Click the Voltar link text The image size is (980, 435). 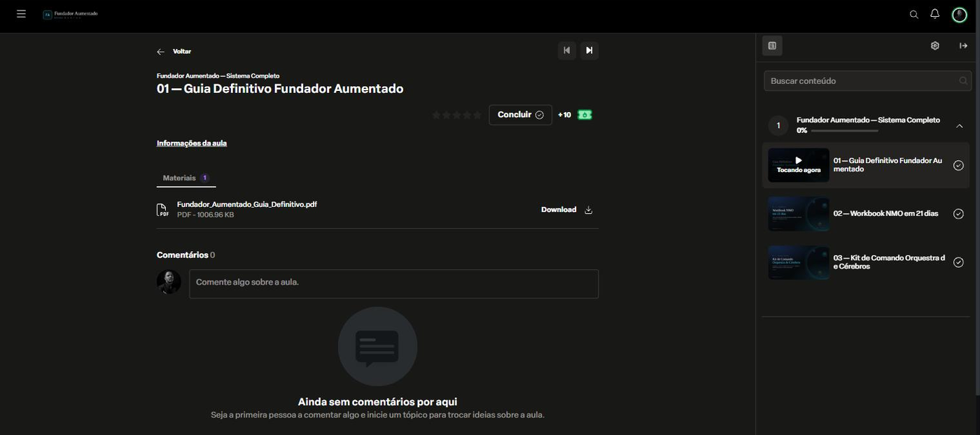click(x=182, y=52)
